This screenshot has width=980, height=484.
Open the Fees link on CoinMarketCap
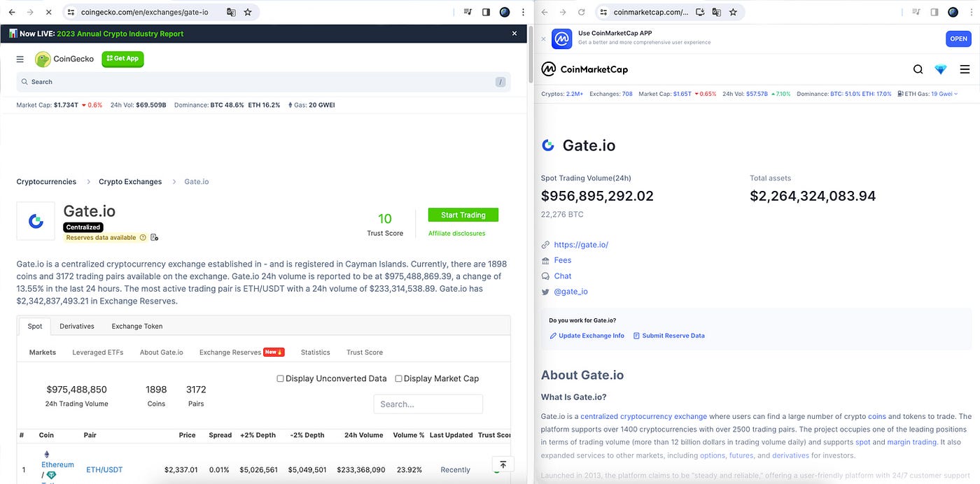563,260
